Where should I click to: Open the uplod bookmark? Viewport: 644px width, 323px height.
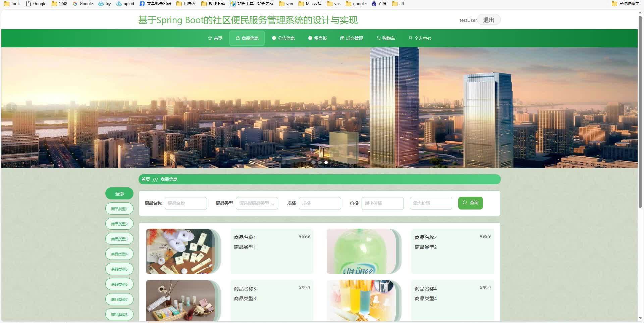[125, 4]
